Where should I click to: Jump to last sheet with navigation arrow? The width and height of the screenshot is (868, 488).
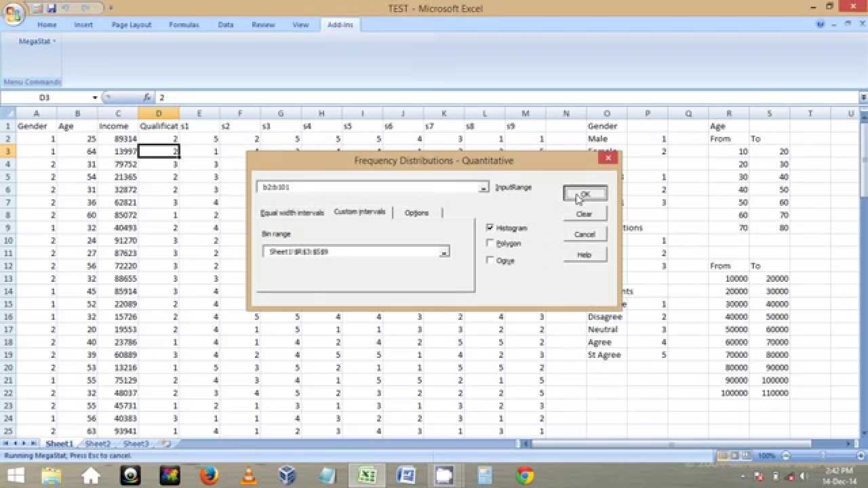pos(34,444)
